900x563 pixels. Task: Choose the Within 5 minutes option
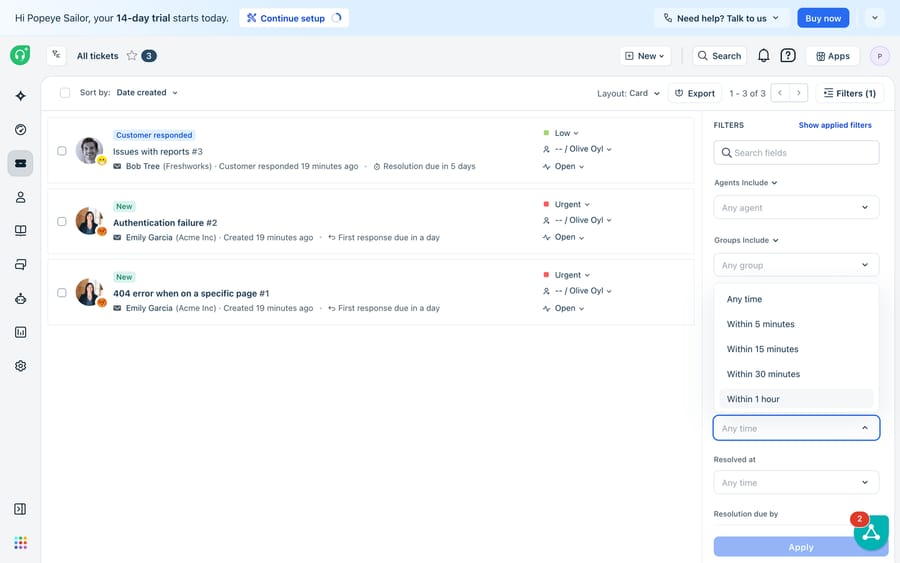tap(796, 324)
